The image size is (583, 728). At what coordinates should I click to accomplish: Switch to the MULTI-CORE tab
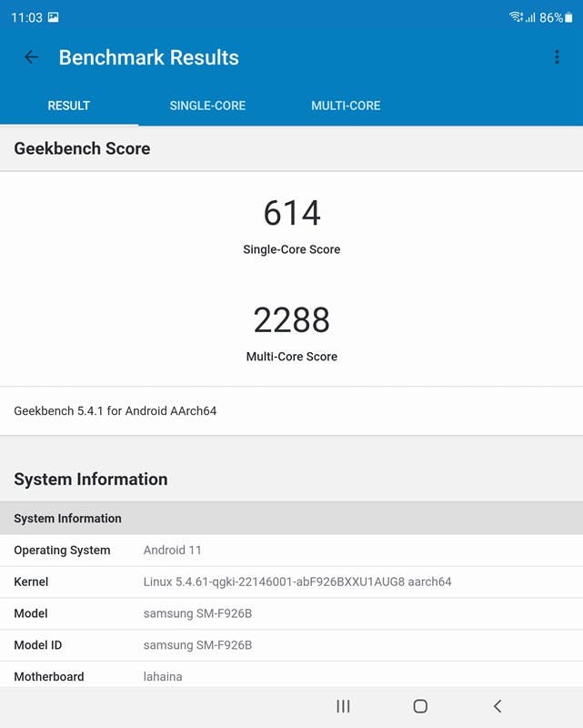[x=346, y=106]
